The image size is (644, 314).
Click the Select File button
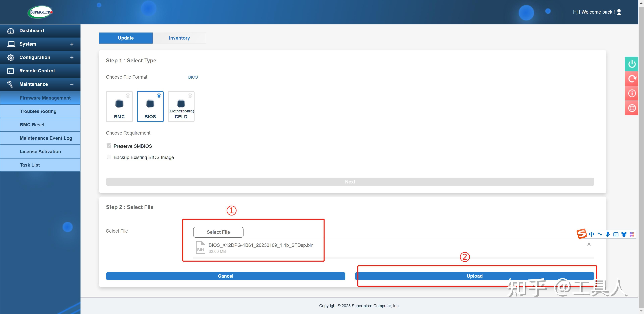point(218,232)
